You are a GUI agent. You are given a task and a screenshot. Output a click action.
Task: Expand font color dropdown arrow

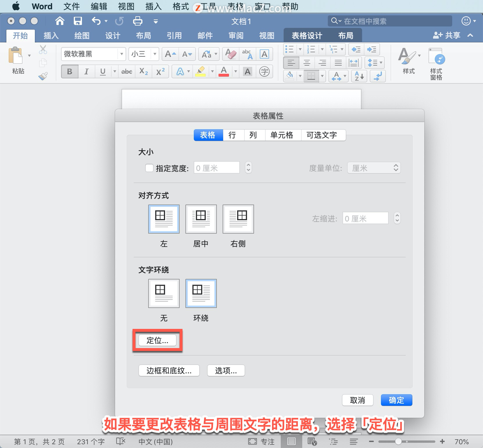pos(235,71)
